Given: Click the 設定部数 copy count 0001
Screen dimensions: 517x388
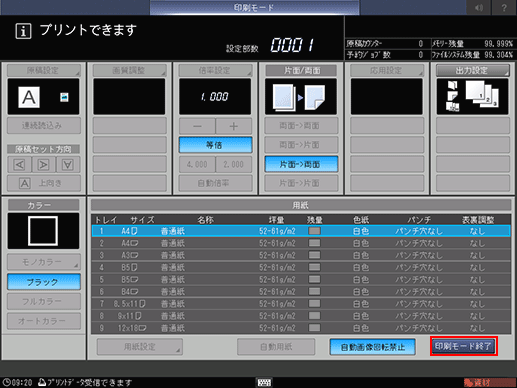Looking at the screenshot, I should [292, 45].
